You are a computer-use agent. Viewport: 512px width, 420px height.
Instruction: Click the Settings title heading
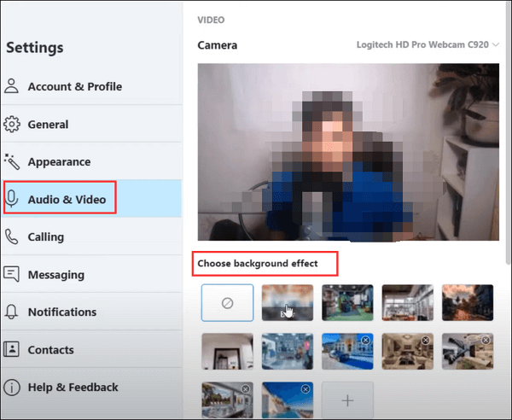[x=35, y=48]
